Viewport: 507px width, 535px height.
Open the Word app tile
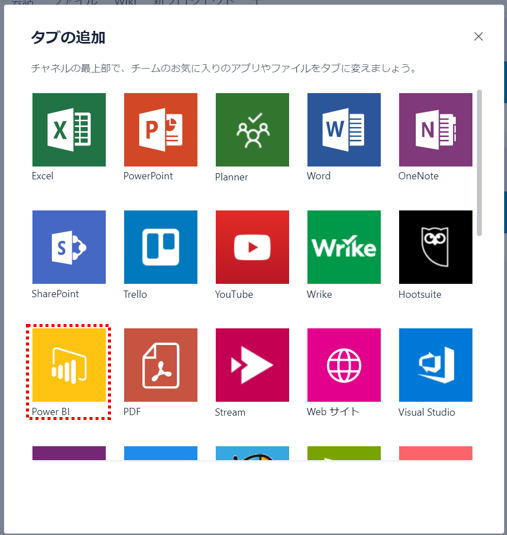(344, 130)
